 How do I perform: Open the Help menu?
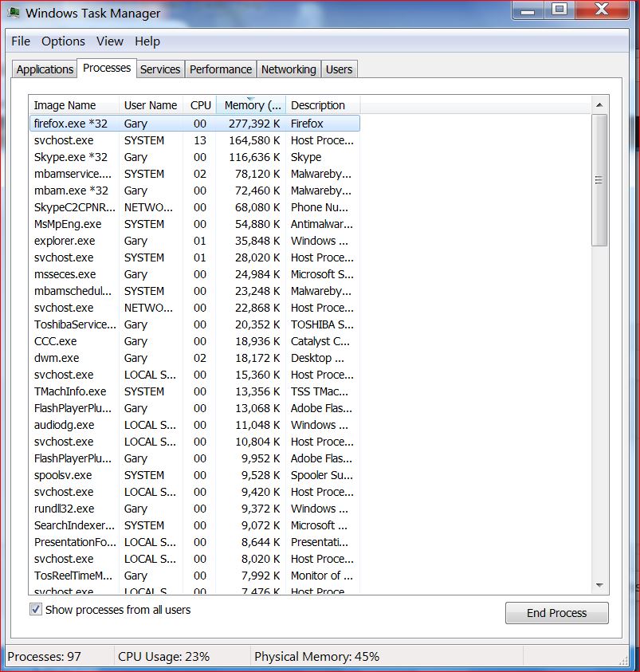(x=147, y=41)
